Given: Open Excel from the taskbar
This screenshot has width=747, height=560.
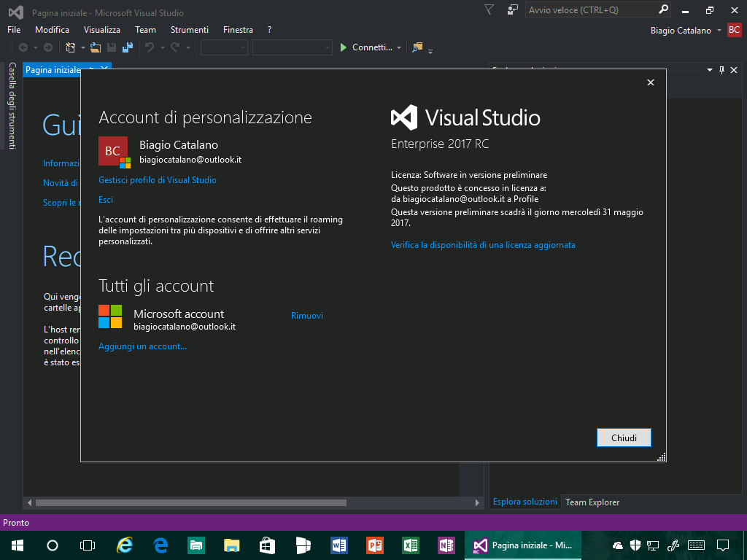Looking at the screenshot, I should point(411,545).
